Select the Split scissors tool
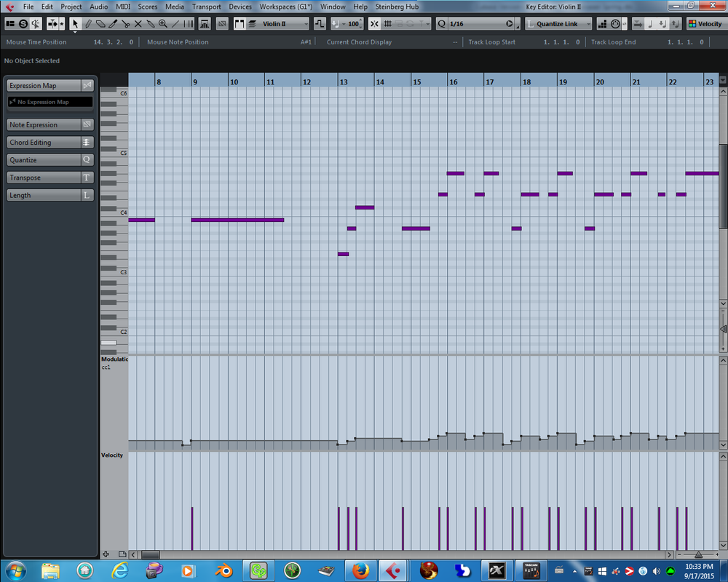The image size is (728, 582). point(125,24)
